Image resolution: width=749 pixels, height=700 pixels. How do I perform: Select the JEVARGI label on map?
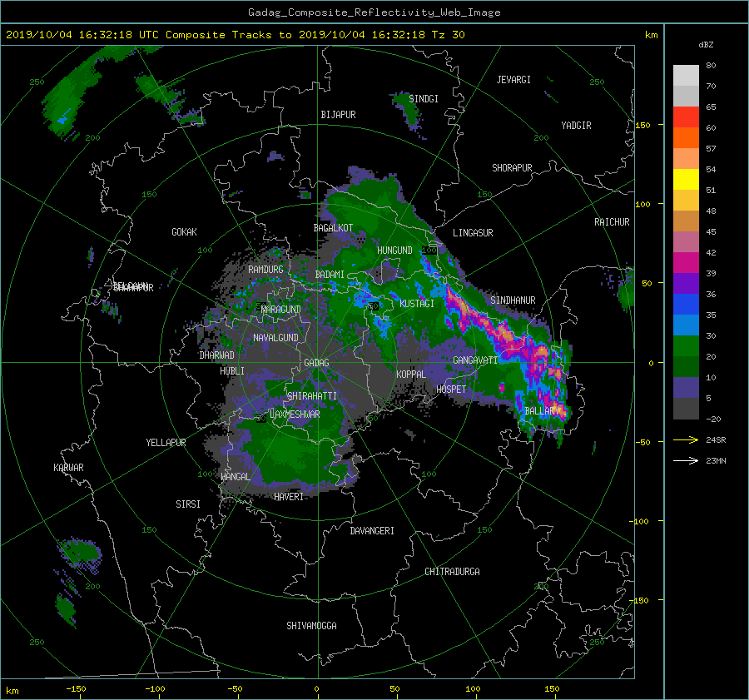513,80
